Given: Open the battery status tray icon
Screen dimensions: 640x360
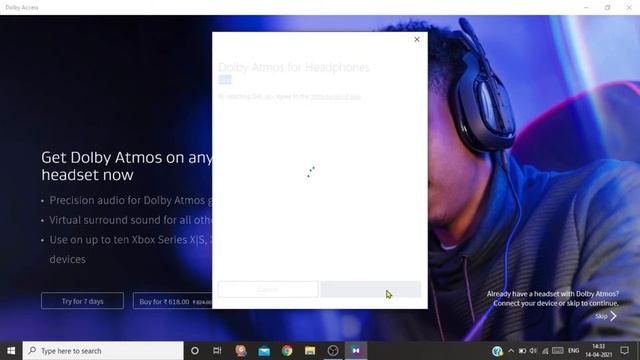Looking at the screenshot, I should coord(522,351).
